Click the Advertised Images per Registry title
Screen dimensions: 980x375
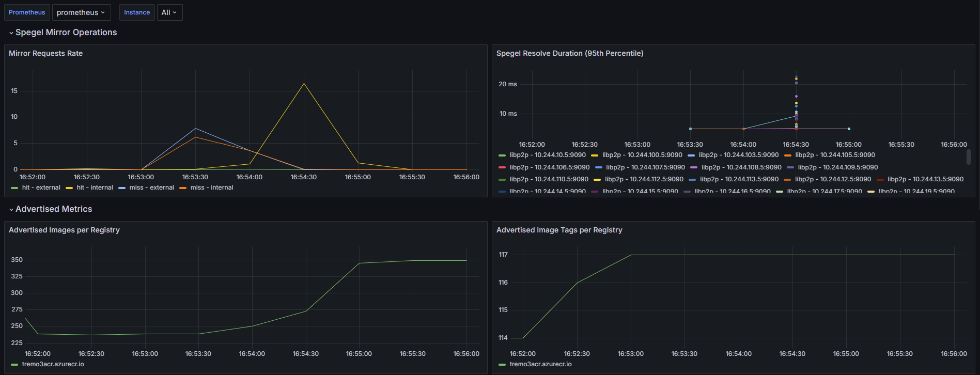coord(64,230)
